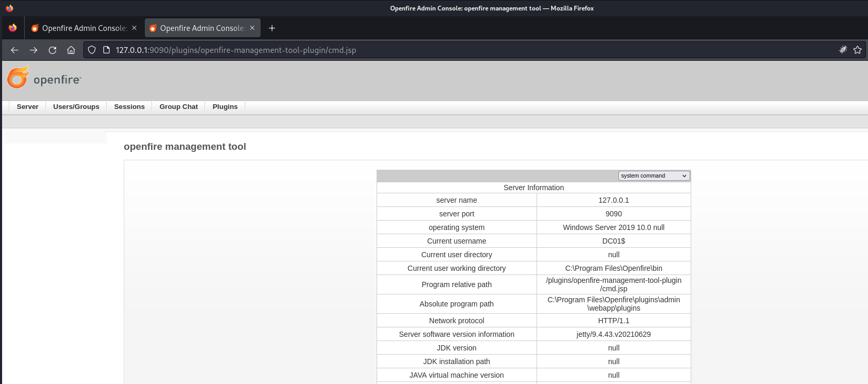868x384 pixels.
Task: Click the browser Forward arrow button
Action: (34, 50)
